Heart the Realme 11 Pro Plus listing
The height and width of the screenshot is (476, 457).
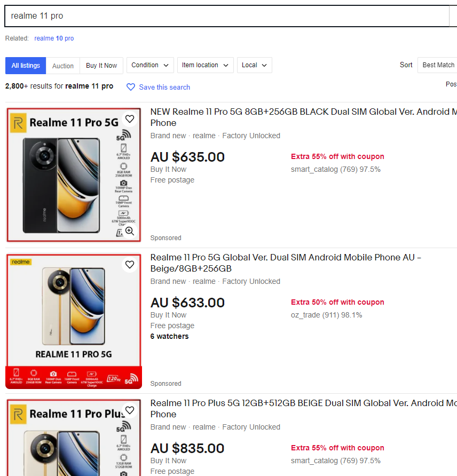point(130,410)
